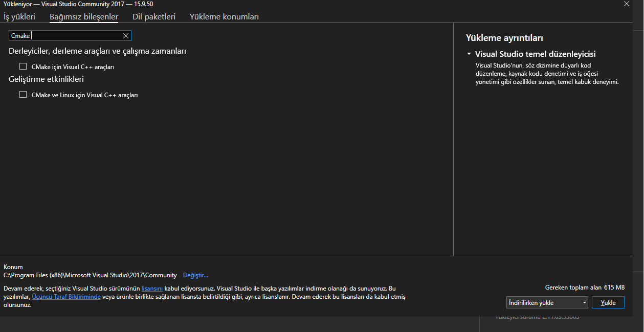This screenshot has height=332, width=644.
Task: Select the "Bağımsız bileşenler" tab
Action: tap(84, 17)
